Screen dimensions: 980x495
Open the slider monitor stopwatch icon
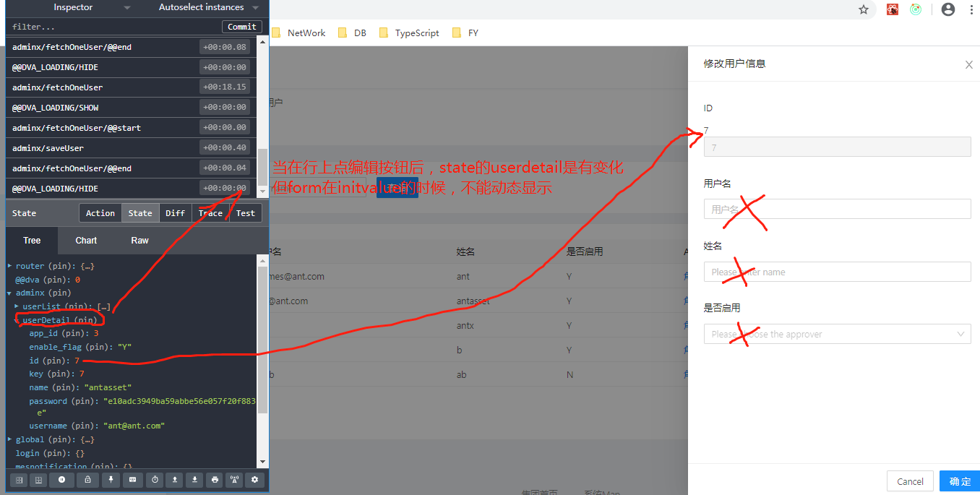[154, 480]
